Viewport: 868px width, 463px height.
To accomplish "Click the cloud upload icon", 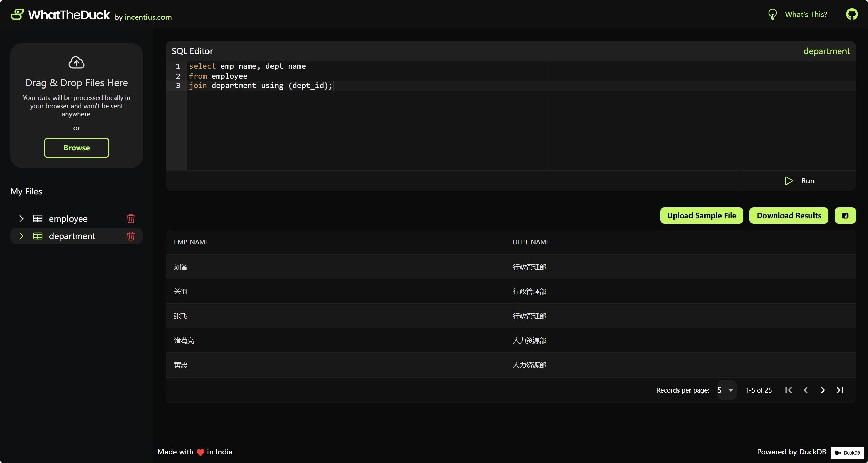I will coord(77,63).
